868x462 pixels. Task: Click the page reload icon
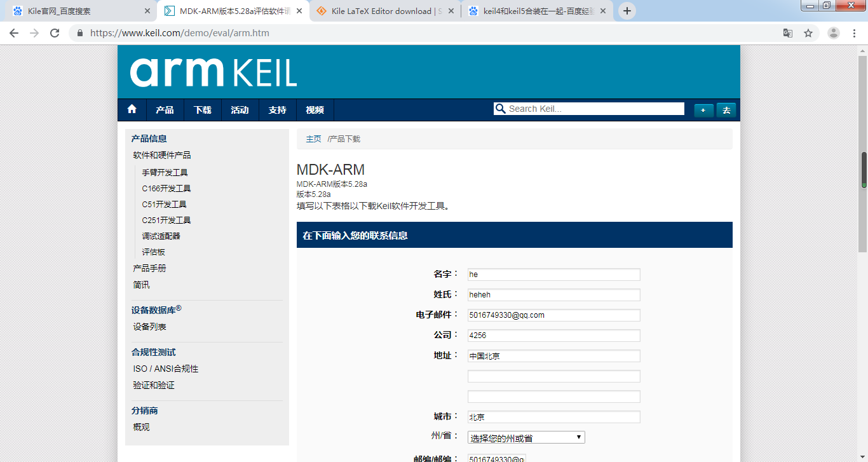(x=54, y=32)
